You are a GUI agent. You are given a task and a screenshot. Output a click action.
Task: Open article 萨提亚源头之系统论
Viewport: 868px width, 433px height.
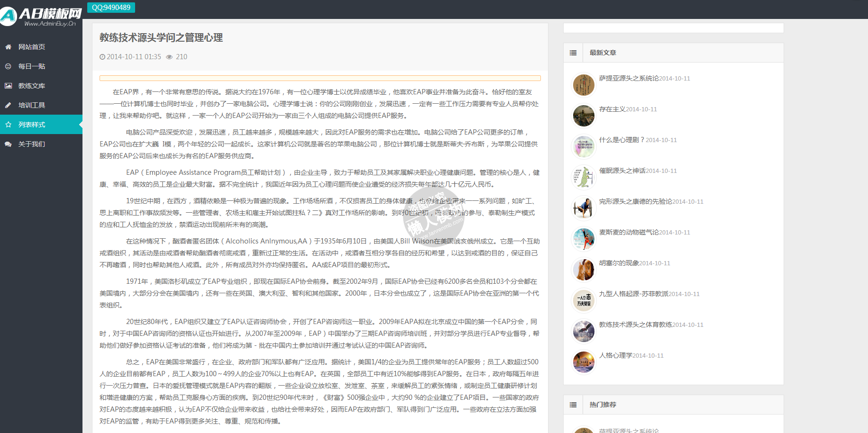pos(628,78)
